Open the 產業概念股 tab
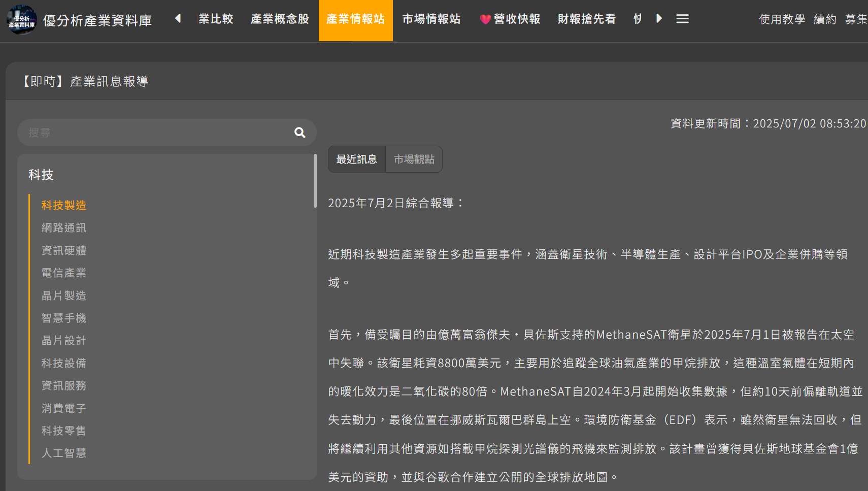 tap(280, 19)
